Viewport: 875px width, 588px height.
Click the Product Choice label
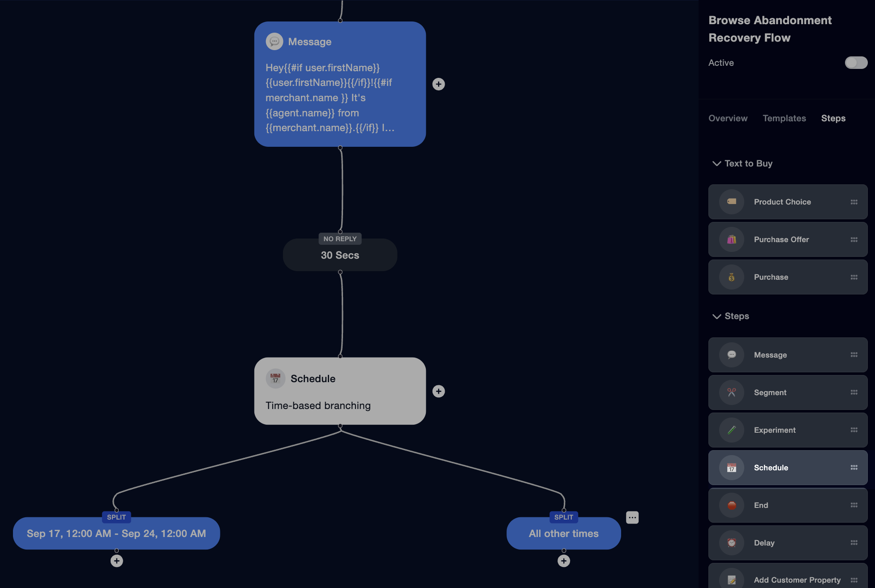782,202
